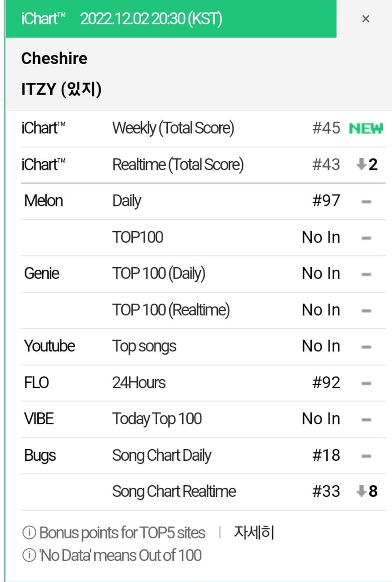Click the info icon beside 'No Data' note
The width and height of the screenshot is (392, 582).
click(x=29, y=556)
